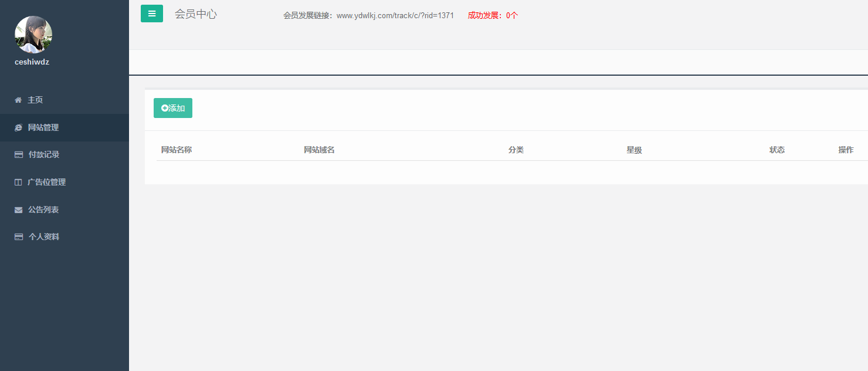Open 公告列表 in the sidebar
Image resolution: width=868 pixels, height=371 pixels.
(65, 210)
